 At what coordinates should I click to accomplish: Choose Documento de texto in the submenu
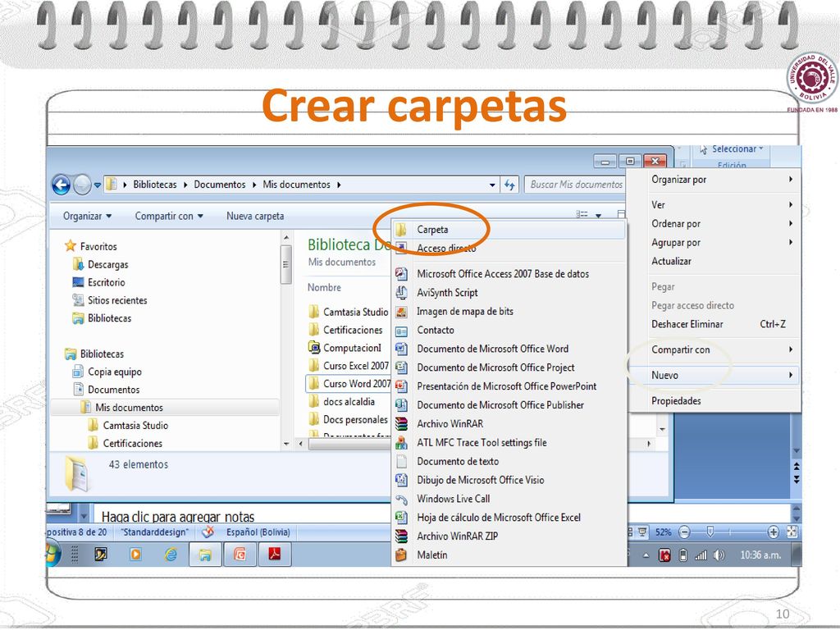[509, 461]
